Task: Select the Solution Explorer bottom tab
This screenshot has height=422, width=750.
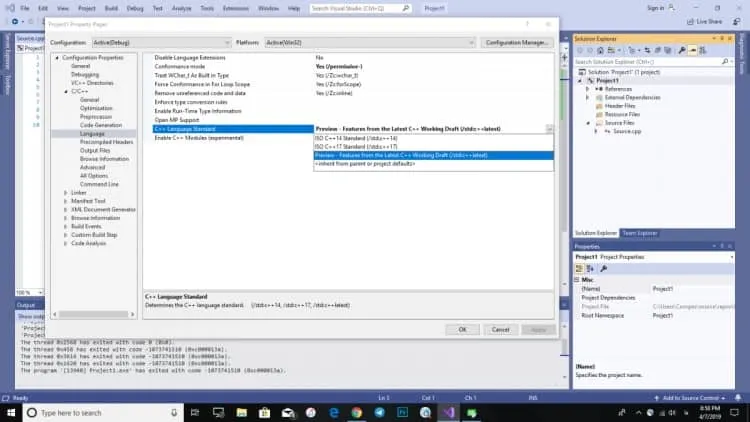Action: click(x=596, y=233)
